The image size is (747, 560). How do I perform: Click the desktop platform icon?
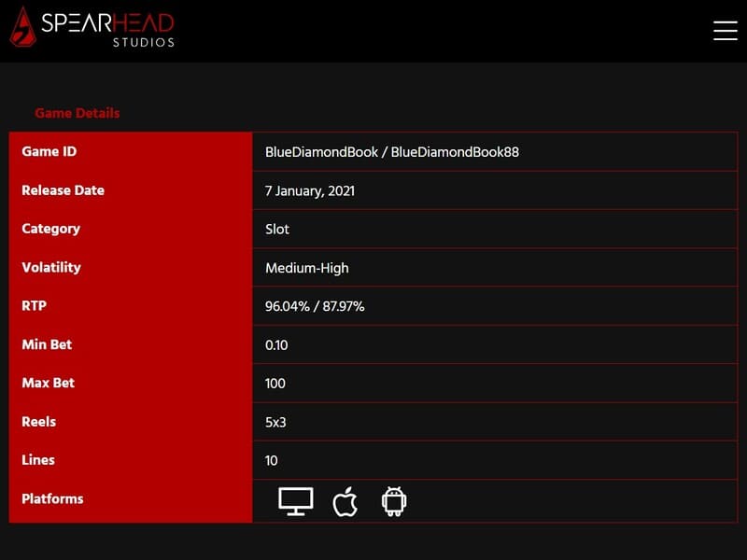[x=296, y=501]
